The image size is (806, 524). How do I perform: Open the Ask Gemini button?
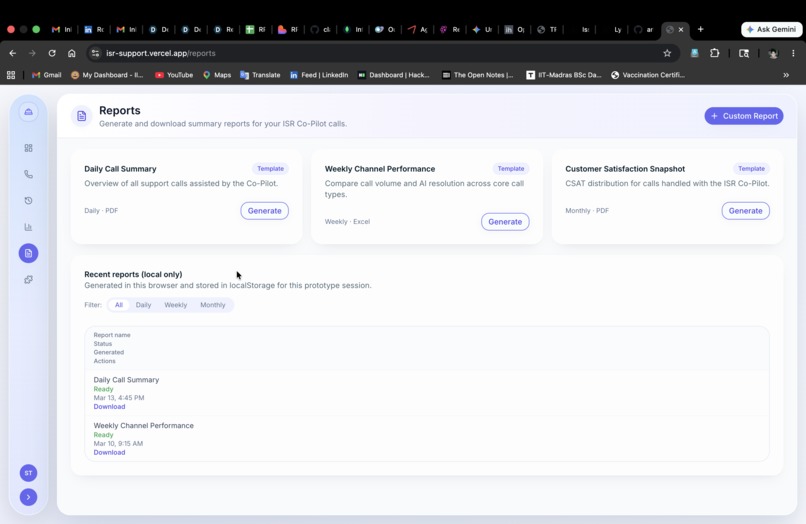[772, 29]
